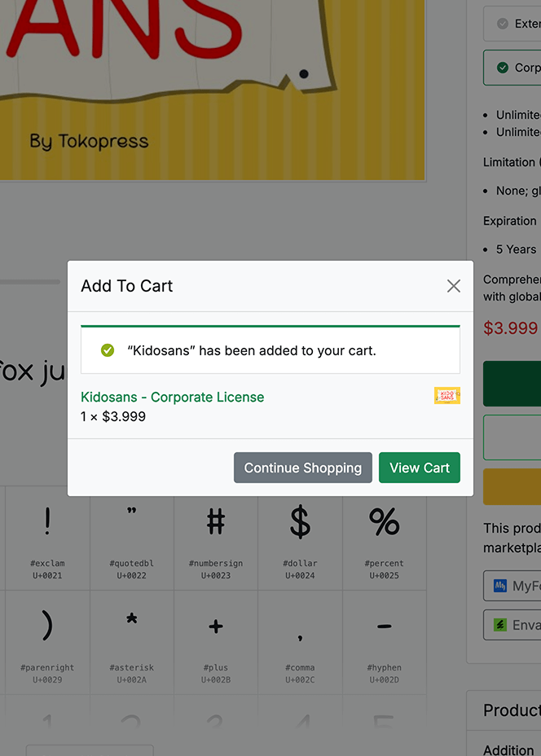The height and width of the screenshot is (756, 541).
Task: Select the comma glyph U+002C
Action: (300, 643)
